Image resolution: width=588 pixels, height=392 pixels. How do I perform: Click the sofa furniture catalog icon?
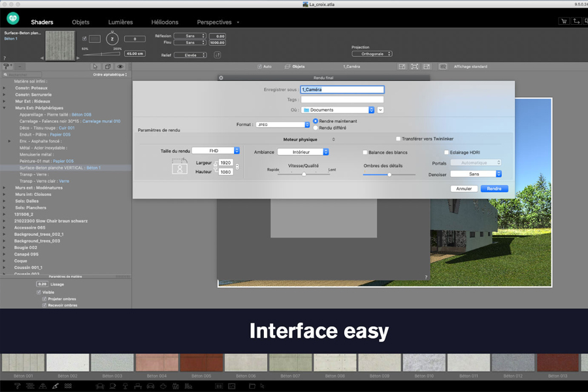pyautogui.click(x=100, y=386)
